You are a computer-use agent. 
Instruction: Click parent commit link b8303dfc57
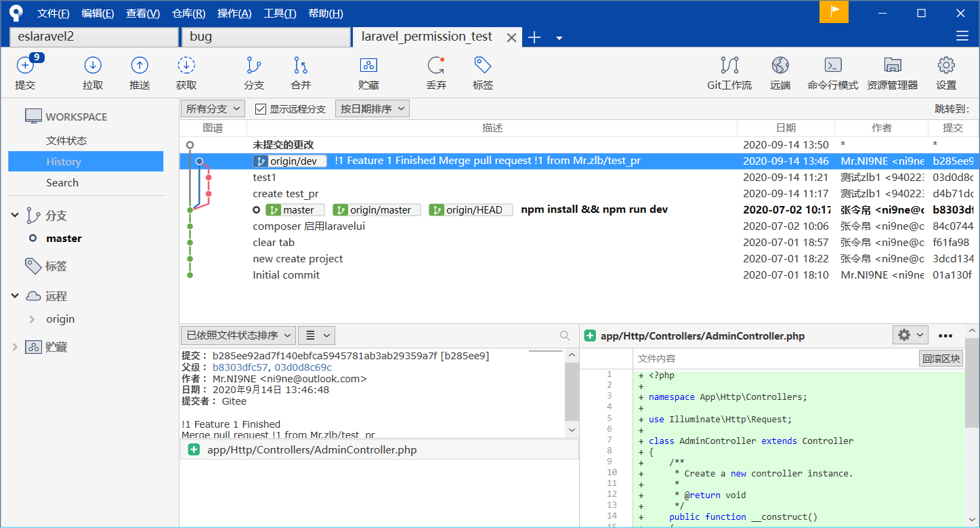(x=240, y=367)
